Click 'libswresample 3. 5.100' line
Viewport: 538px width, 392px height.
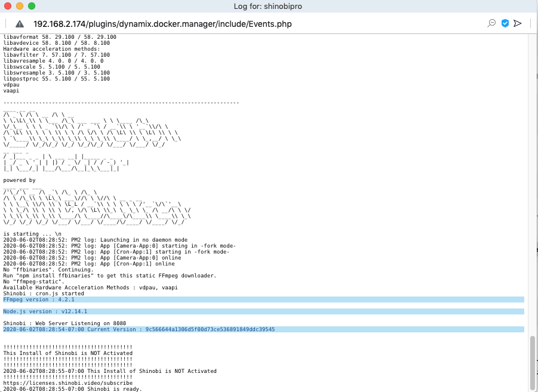pos(57,73)
